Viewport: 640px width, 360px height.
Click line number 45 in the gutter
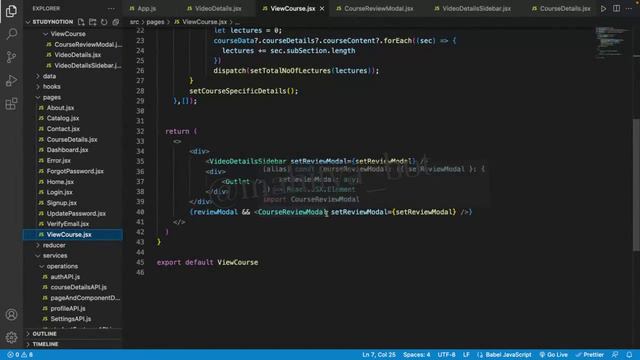(140, 262)
